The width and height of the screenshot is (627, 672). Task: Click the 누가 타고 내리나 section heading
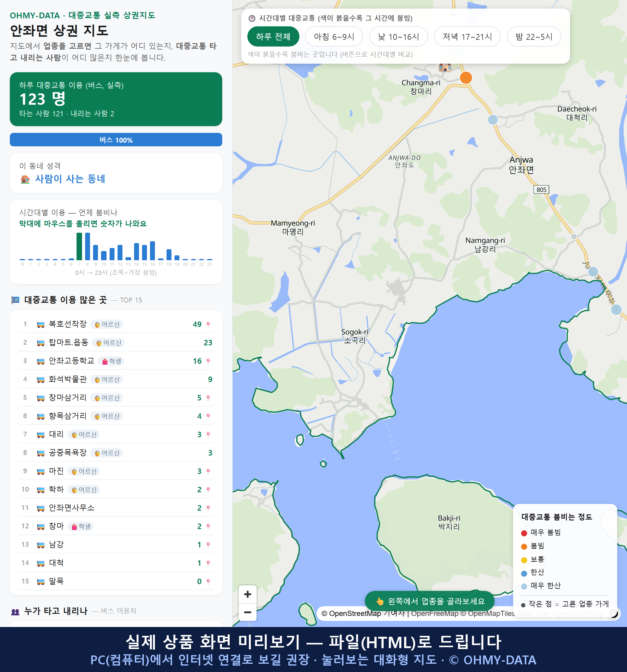[56, 611]
